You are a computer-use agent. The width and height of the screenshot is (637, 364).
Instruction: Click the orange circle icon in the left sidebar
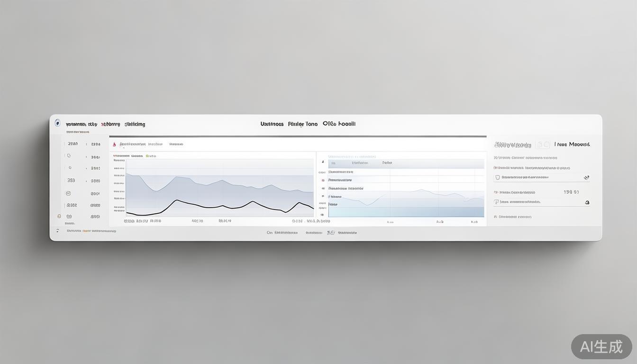tap(59, 216)
